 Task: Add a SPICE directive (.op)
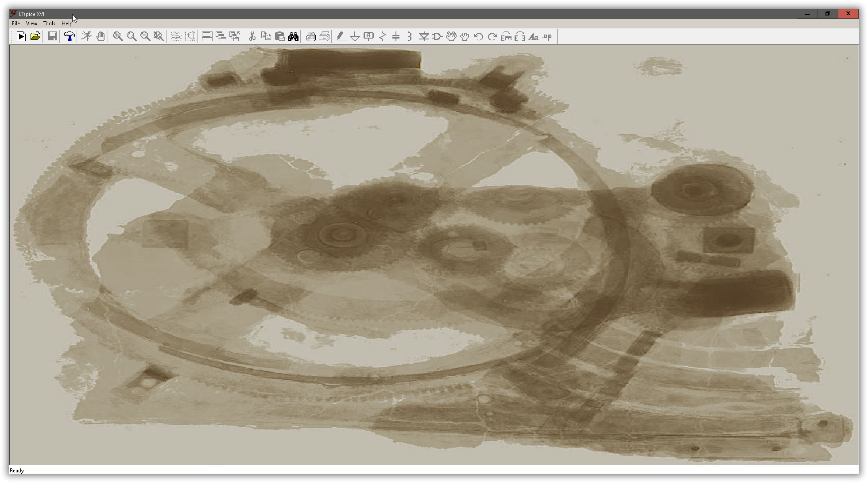(x=547, y=36)
